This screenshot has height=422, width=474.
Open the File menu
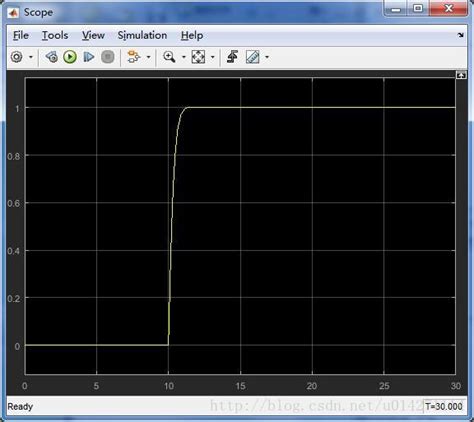click(x=21, y=35)
